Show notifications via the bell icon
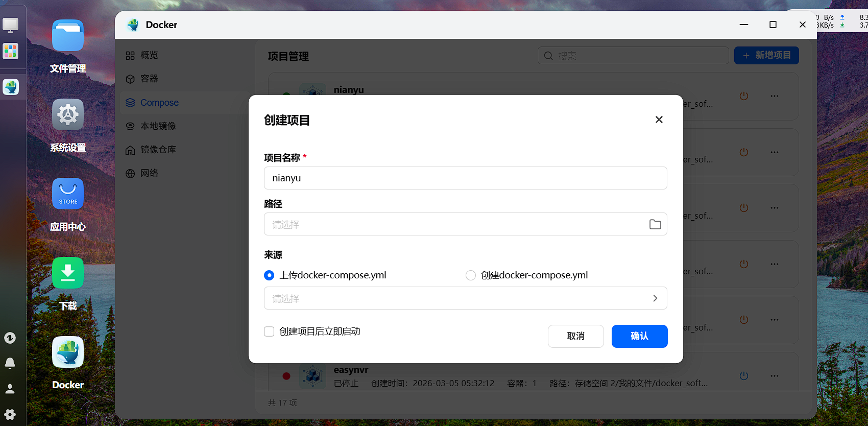The width and height of the screenshot is (868, 426). pos(10,363)
